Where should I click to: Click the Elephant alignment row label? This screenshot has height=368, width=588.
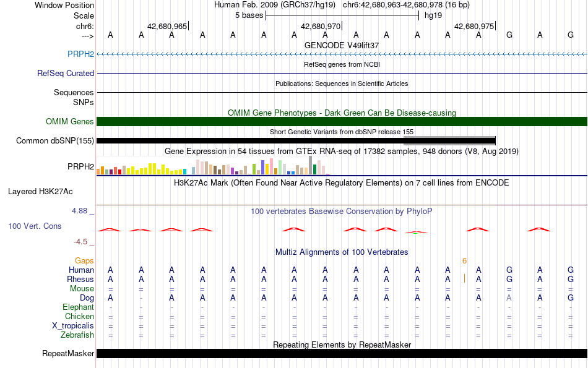[79, 307]
